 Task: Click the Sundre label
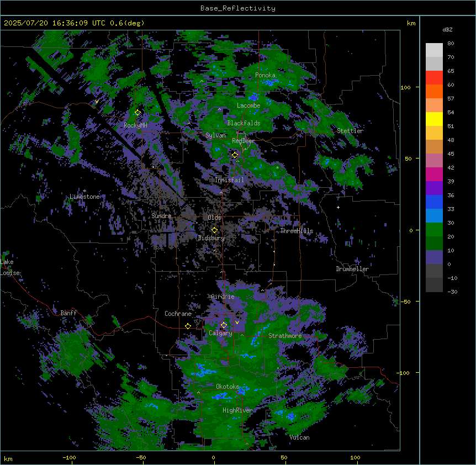point(161,216)
